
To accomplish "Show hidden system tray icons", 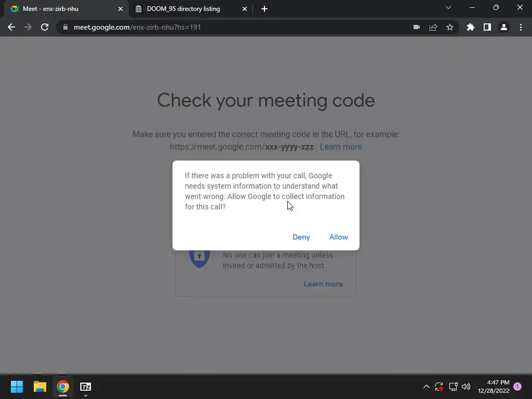I will pyautogui.click(x=427, y=387).
